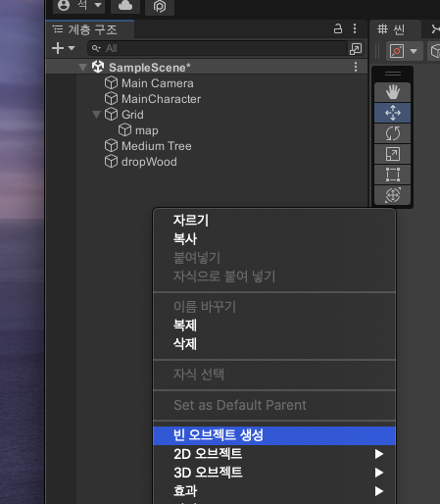Open the account profile menu
Image resolution: width=440 pixels, height=504 pixels.
coord(78,6)
